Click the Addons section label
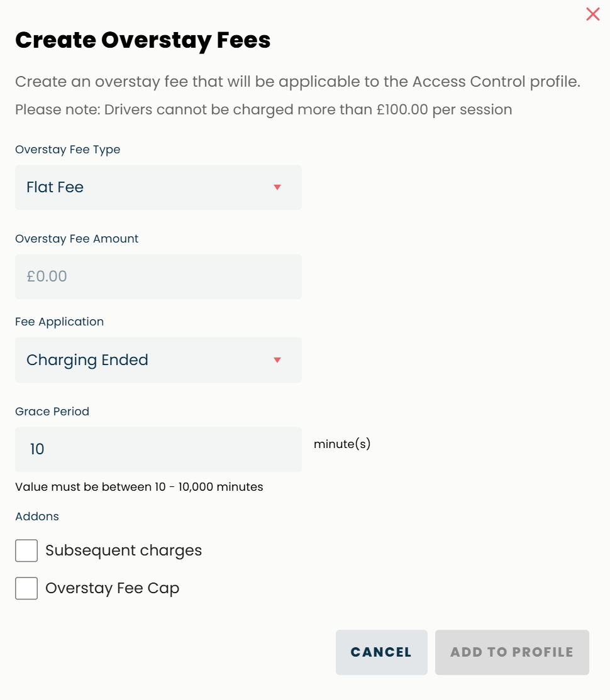 pos(36,516)
